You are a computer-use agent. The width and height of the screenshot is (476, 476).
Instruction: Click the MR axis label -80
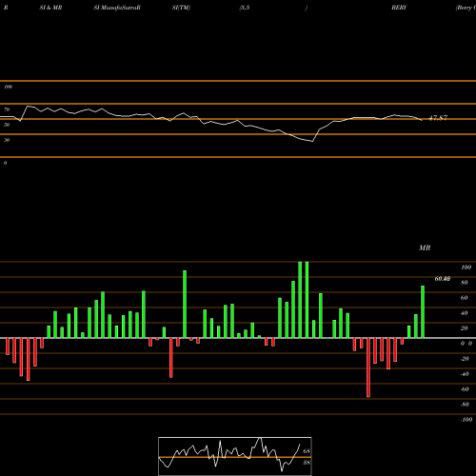(x=465, y=405)
